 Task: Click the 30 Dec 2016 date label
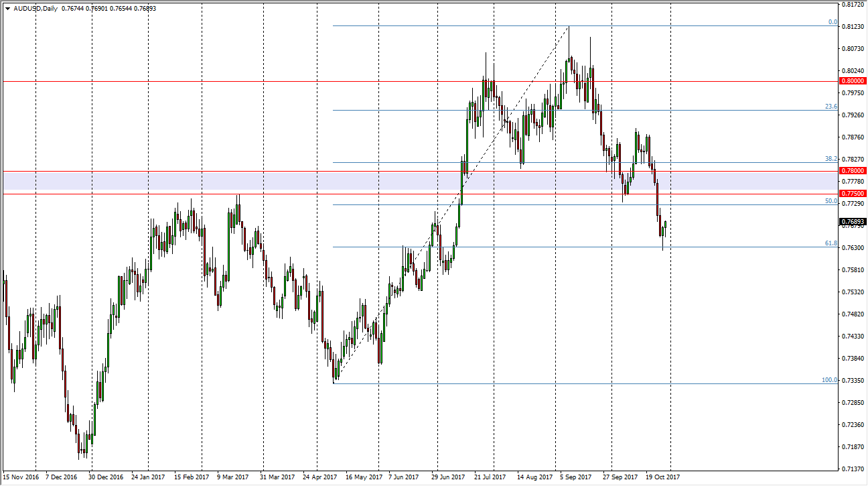click(x=106, y=477)
